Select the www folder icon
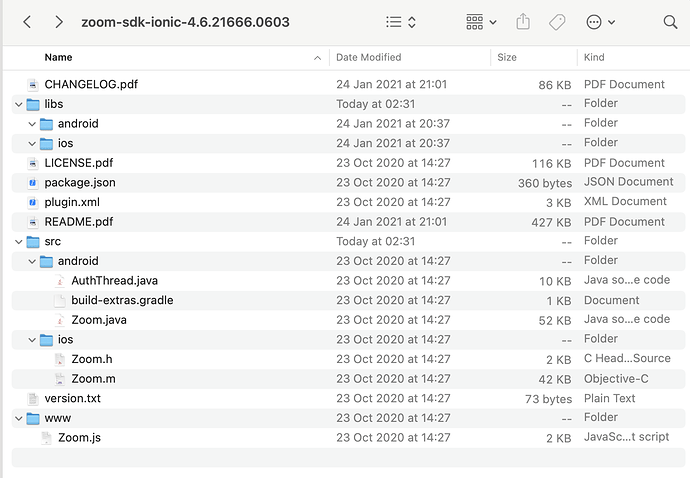 (33, 418)
